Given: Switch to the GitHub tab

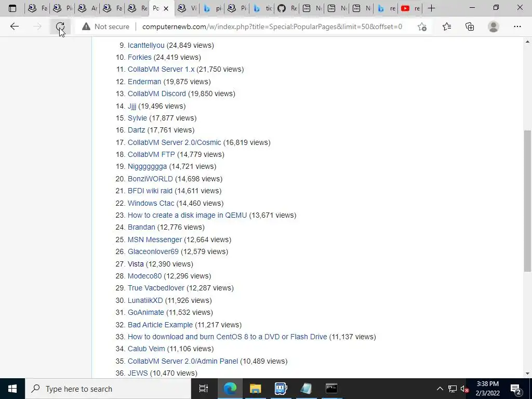Looking at the screenshot, I should coord(287,8).
